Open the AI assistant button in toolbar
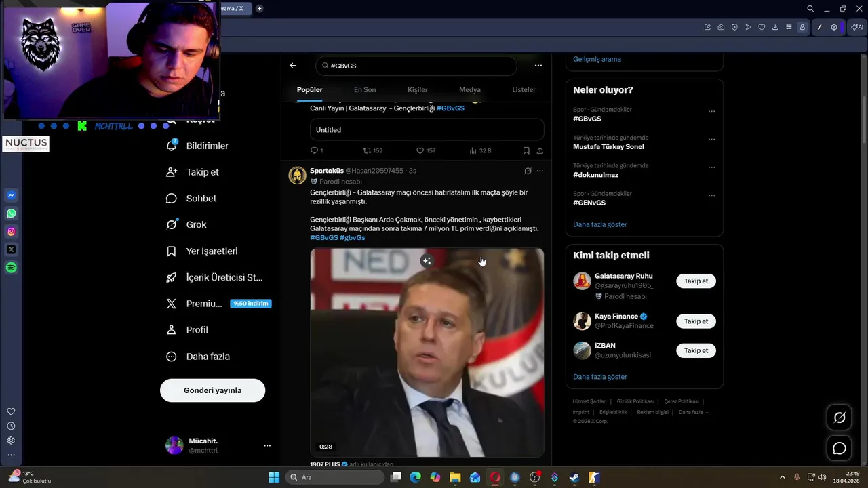The image size is (868, 488). [x=857, y=27]
